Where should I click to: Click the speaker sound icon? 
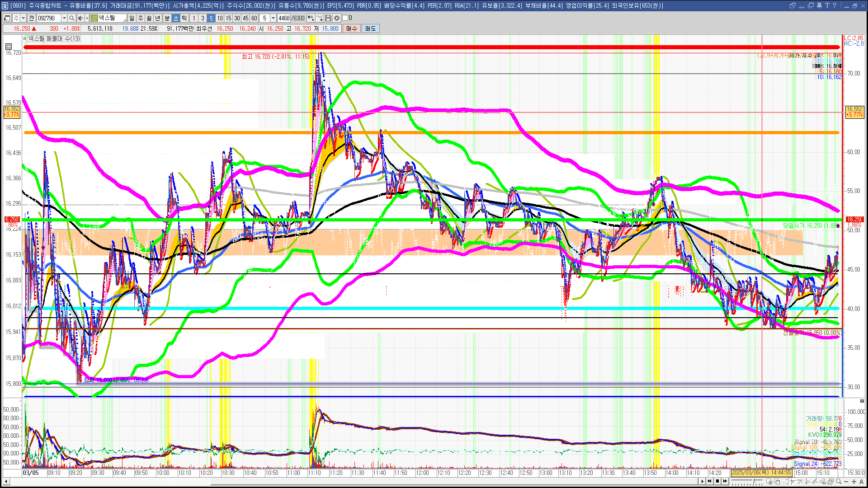coord(80,18)
